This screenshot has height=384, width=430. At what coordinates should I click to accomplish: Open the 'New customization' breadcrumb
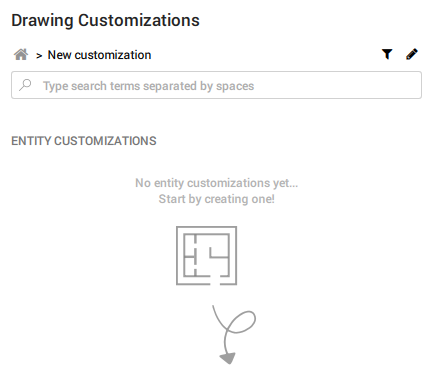(99, 55)
